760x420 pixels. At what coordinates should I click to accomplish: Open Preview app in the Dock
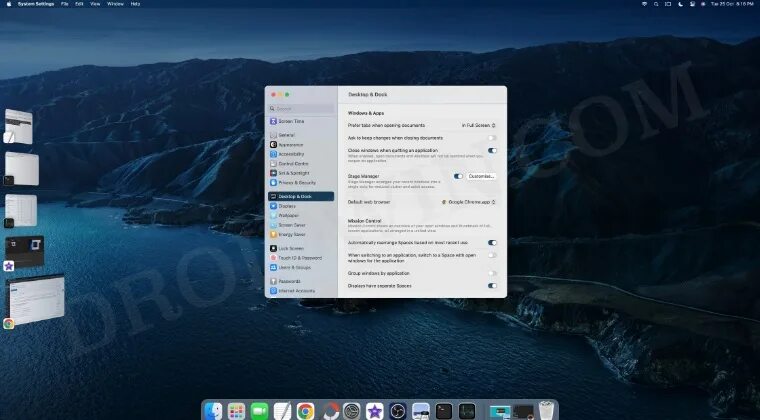coord(421,411)
